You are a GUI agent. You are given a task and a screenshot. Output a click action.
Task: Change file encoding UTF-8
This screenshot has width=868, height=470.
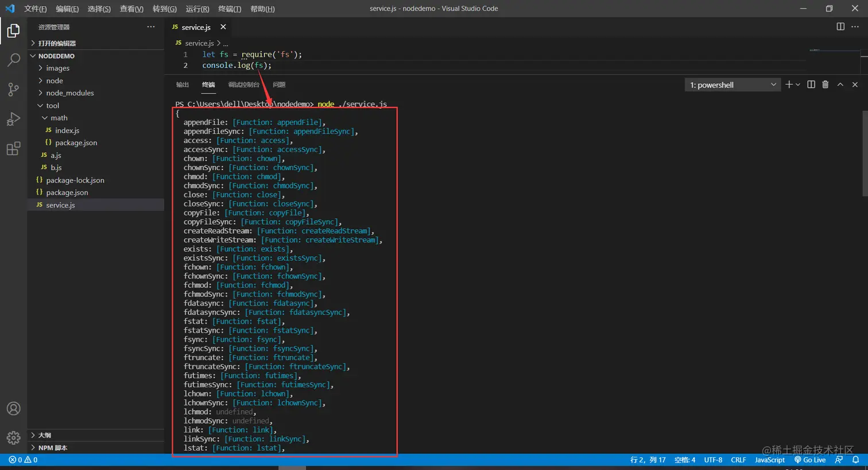pos(713,460)
